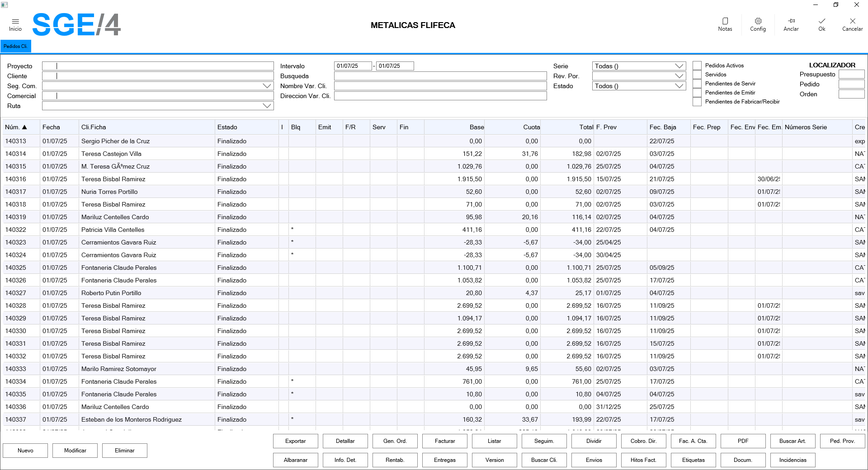Open the Inicio hamburger menu
This screenshot has width=868, height=470.
(x=15, y=25)
